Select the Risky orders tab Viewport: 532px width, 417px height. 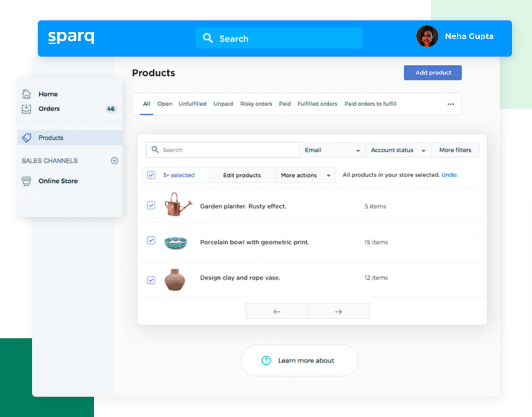click(x=256, y=104)
